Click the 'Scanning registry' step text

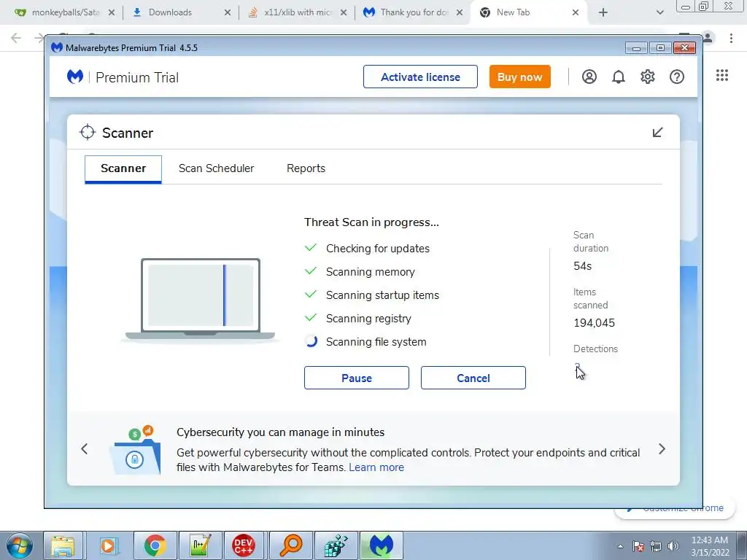(x=368, y=319)
